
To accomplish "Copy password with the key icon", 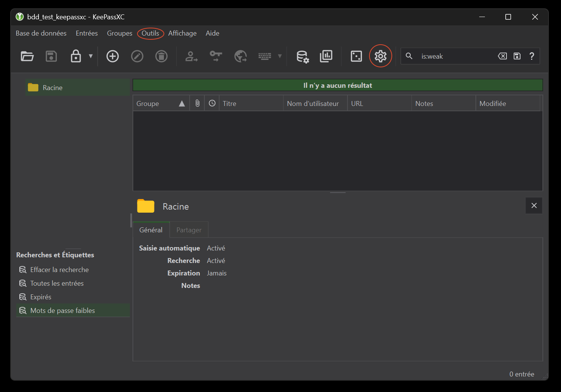I will (x=216, y=56).
